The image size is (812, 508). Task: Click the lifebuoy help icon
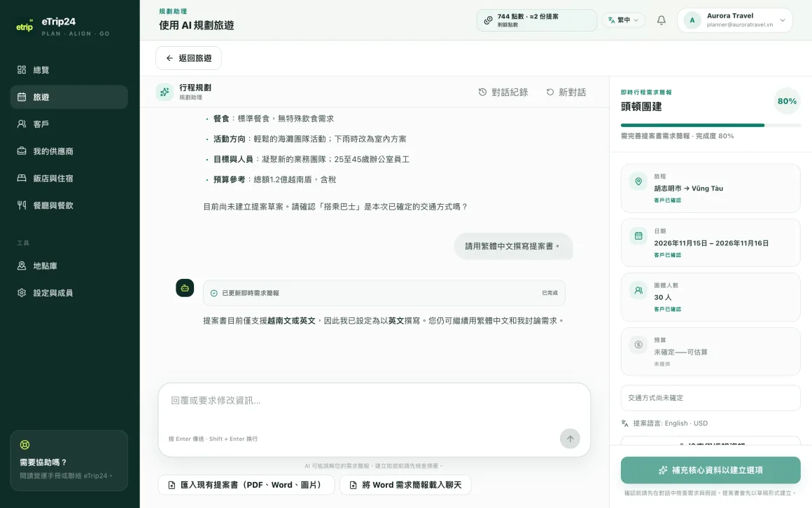coord(24,445)
